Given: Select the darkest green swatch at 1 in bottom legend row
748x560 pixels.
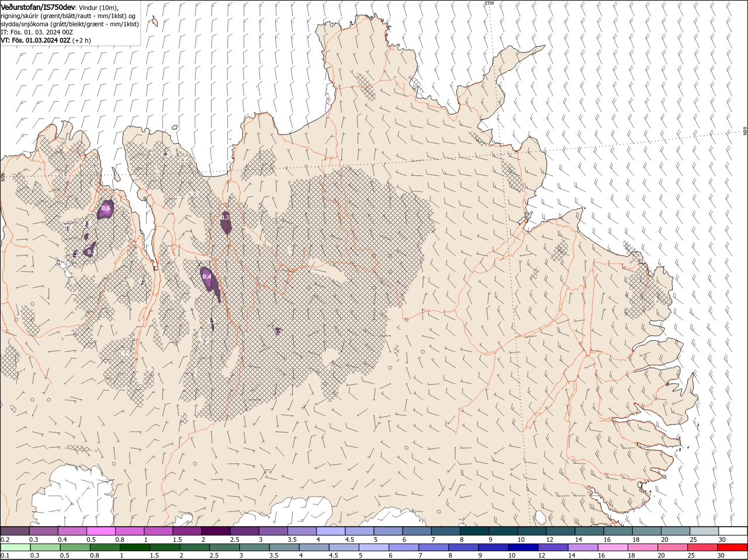Looking at the screenshot, I should [135, 547].
